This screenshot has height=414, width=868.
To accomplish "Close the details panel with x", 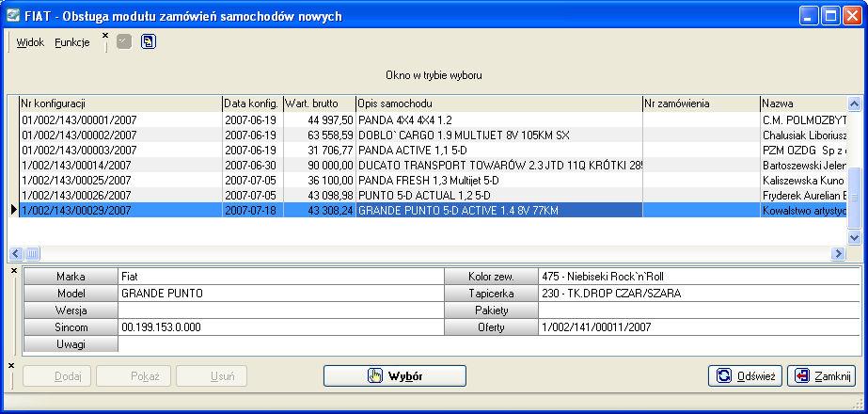I will 14,270.
